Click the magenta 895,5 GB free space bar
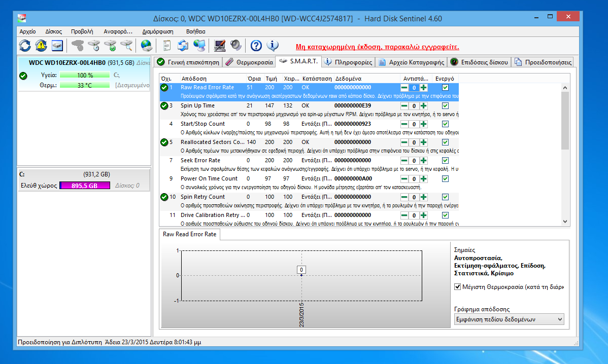This screenshot has width=608, height=364. 85,186
